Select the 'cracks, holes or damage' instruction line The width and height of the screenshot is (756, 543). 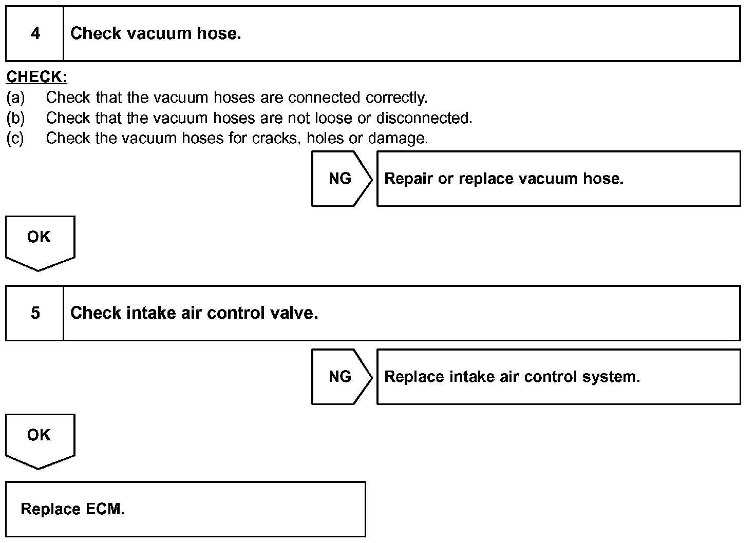pos(237,139)
